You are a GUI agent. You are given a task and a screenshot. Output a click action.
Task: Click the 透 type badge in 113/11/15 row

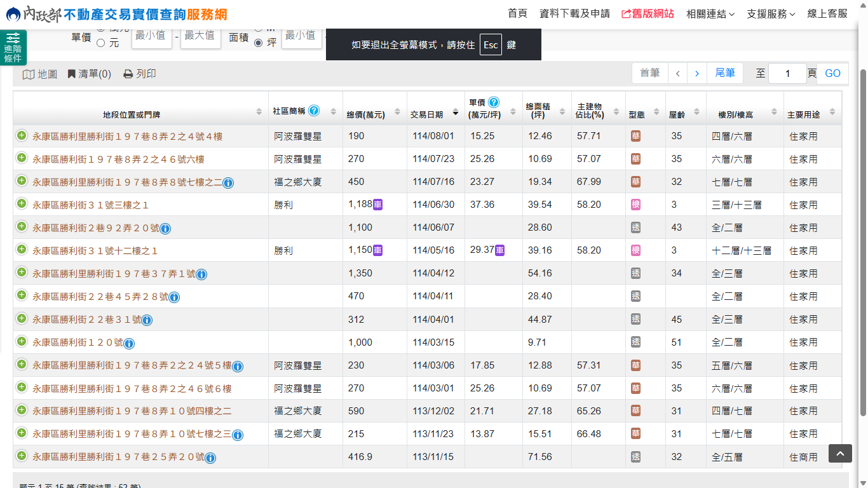point(635,457)
